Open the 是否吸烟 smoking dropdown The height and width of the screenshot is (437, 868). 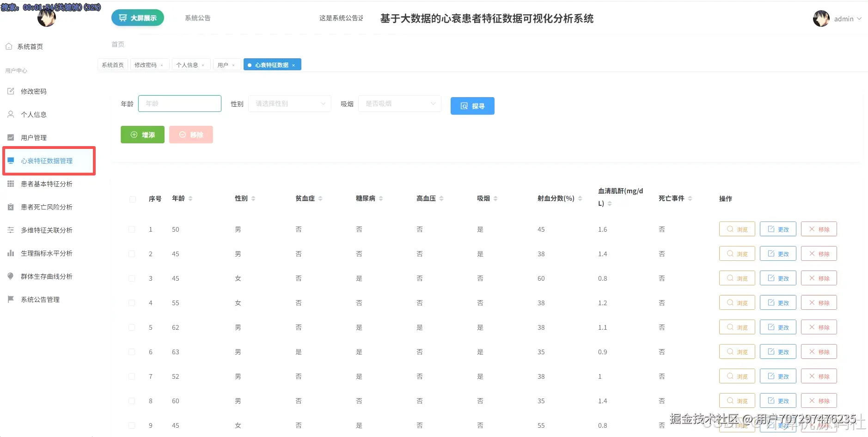click(x=399, y=104)
